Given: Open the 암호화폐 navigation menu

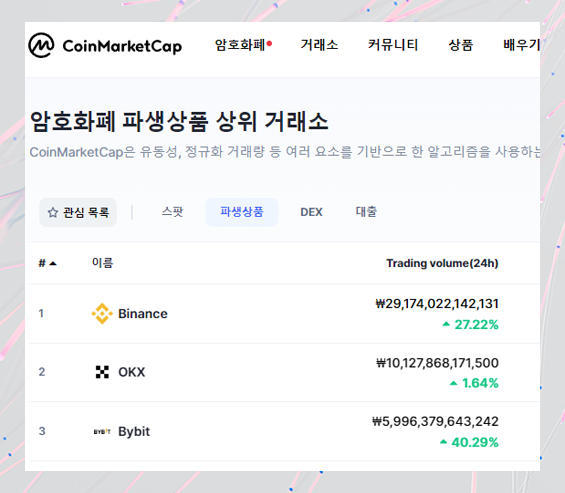Looking at the screenshot, I should pyautogui.click(x=240, y=45).
